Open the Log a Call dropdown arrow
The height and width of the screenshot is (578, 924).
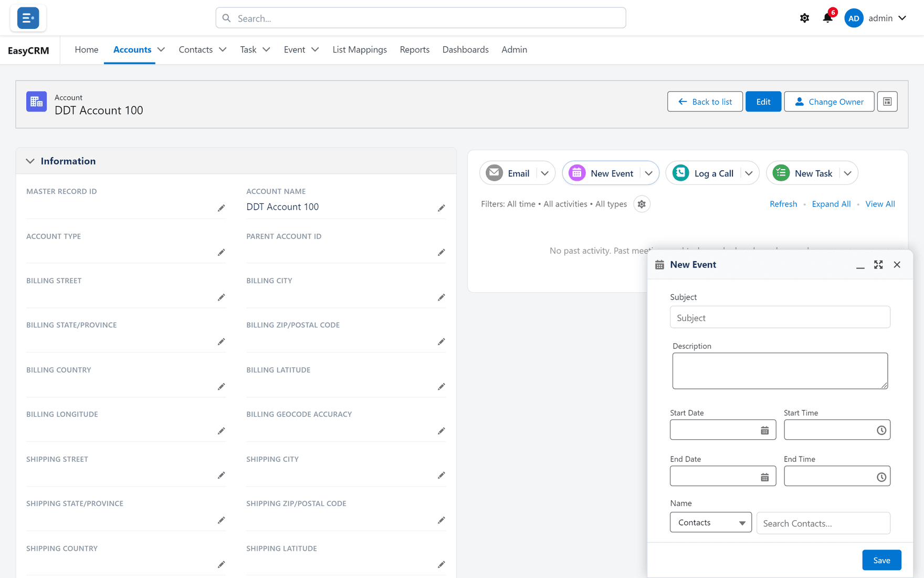point(749,173)
